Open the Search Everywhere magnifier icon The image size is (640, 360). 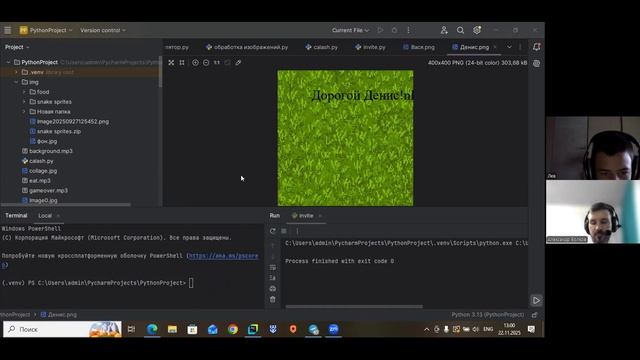460,30
